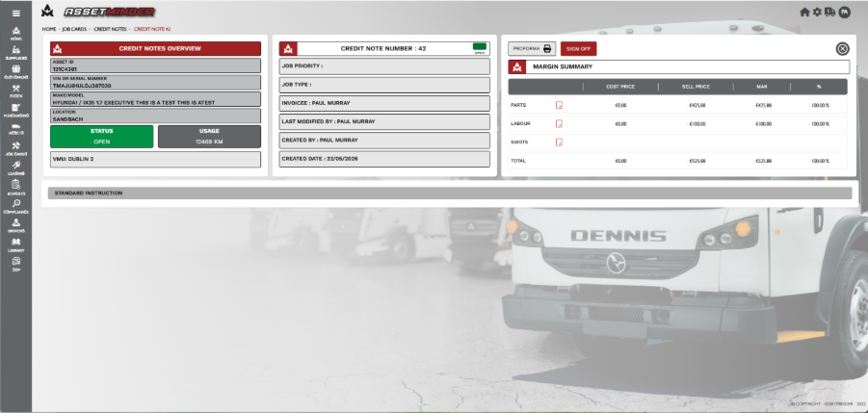Click the logo icon beside Credit Note Number
This screenshot has width=868, height=413.
click(288, 49)
